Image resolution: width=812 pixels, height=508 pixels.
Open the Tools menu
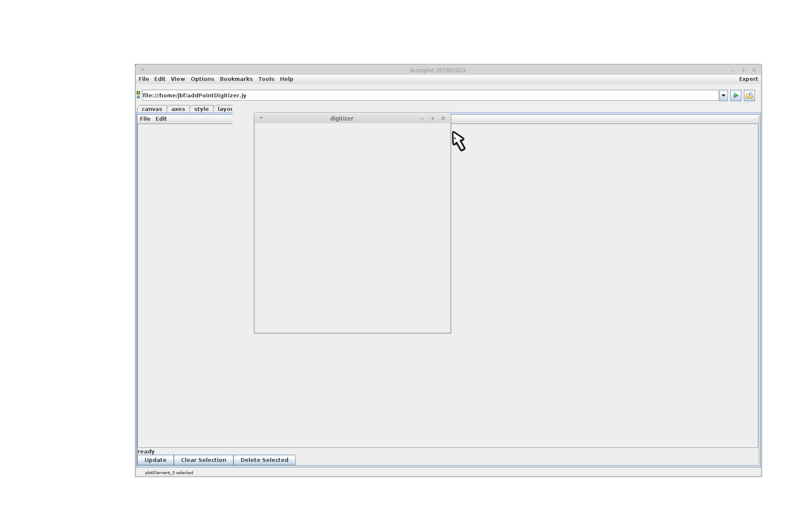266,79
